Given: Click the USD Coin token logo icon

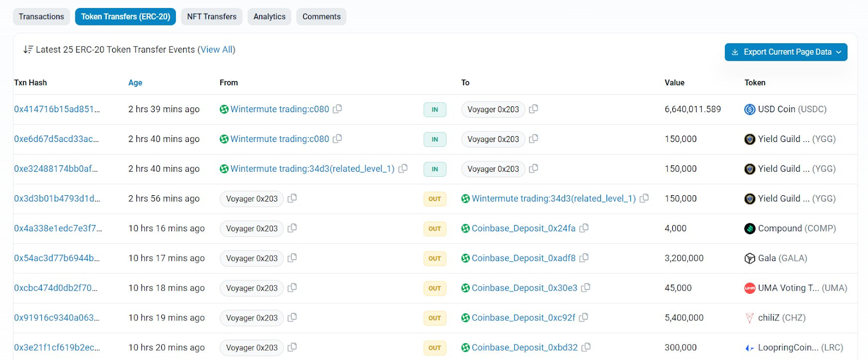Looking at the screenshot, I should point(750,110).
